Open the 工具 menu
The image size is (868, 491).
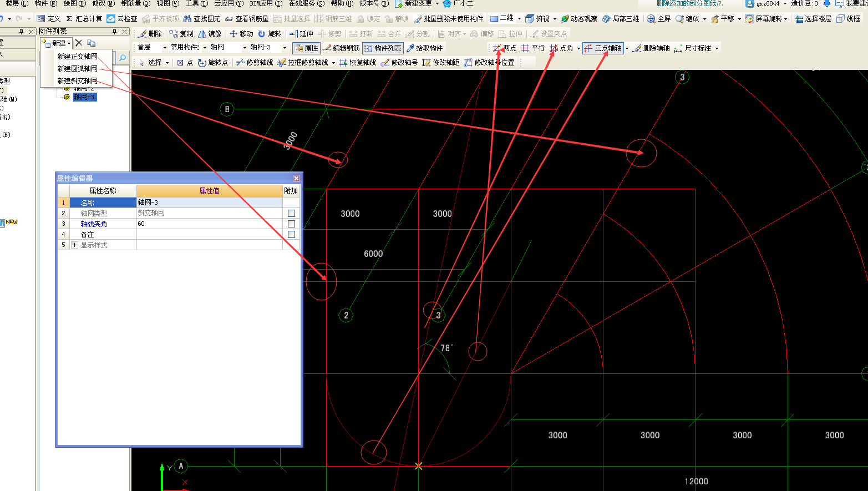pyautogui.click(x=196, y=3)
